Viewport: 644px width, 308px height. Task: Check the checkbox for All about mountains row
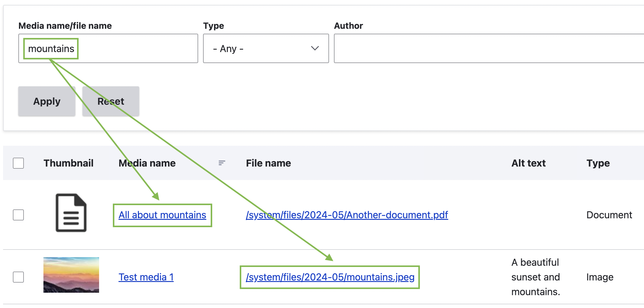pos(18,215)
